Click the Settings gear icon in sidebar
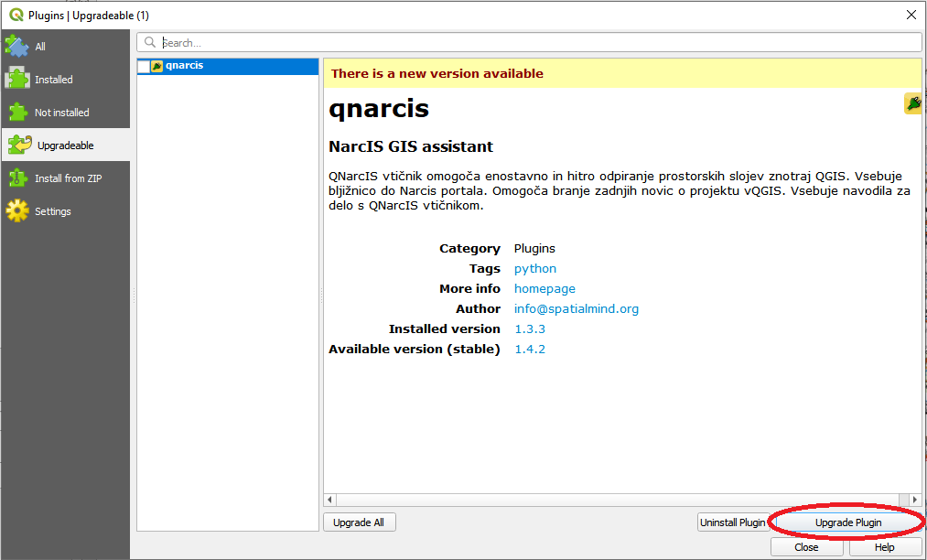 16,210
